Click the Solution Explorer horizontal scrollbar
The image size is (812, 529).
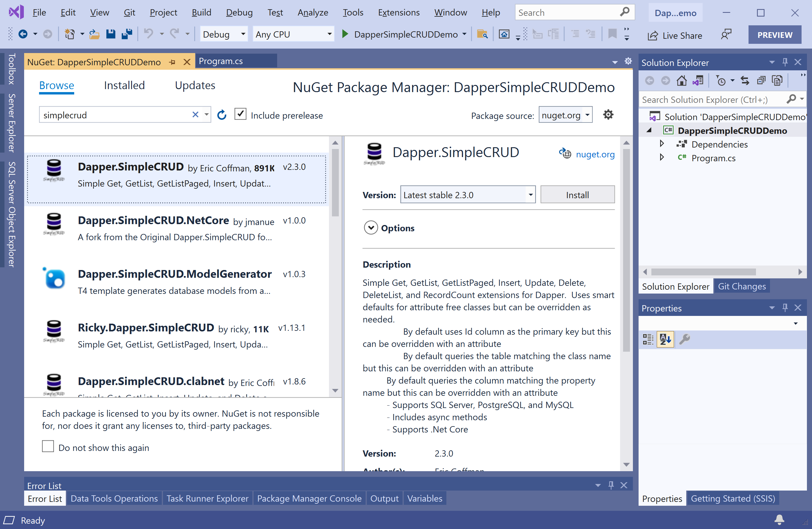point(703,272)
